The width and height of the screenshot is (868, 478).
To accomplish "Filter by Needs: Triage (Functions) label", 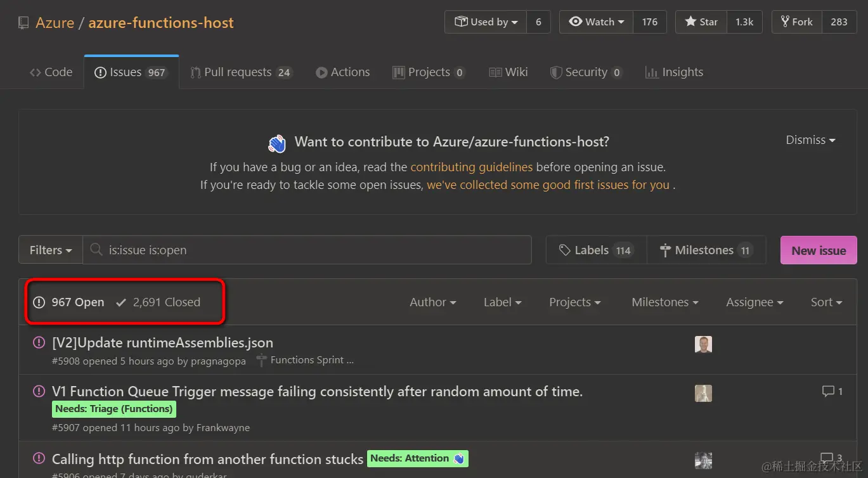I will coord(114,409).
